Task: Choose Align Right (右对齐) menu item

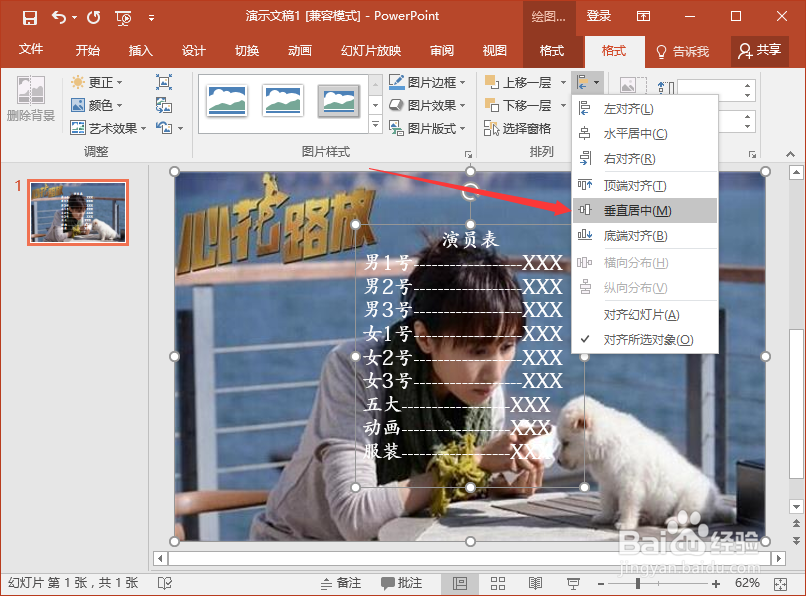Action: coord(645,159)
